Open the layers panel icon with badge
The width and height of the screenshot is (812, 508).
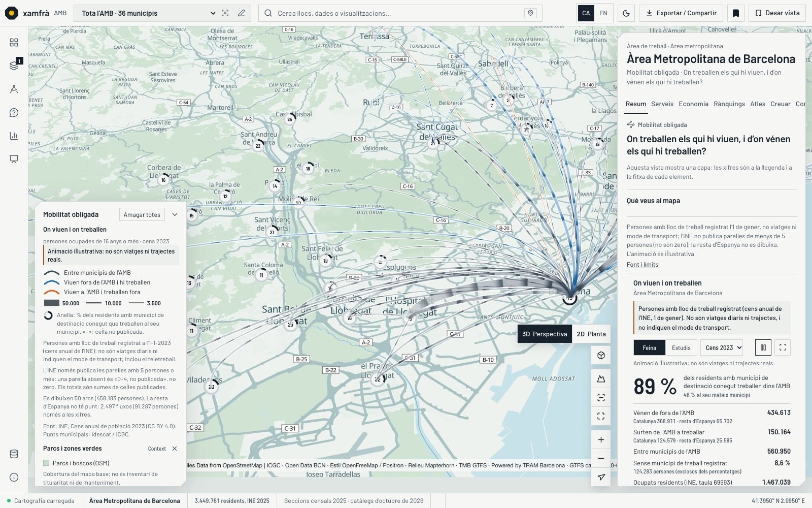(14, 66)
